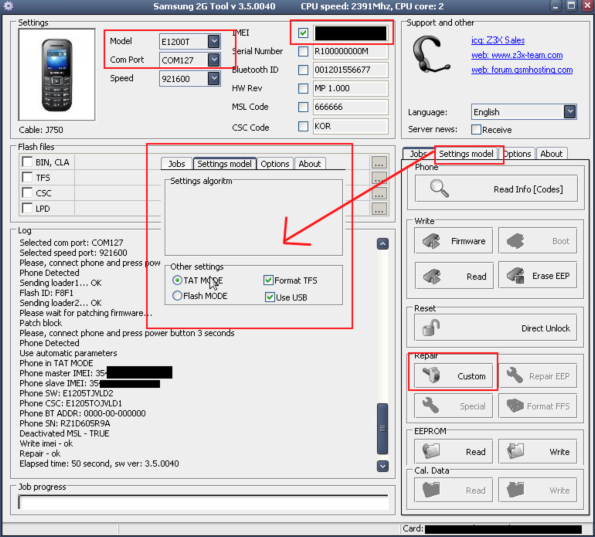Open the Com Port dropdown
This screenshot has height=537, width=595.
tap(214, 60)
